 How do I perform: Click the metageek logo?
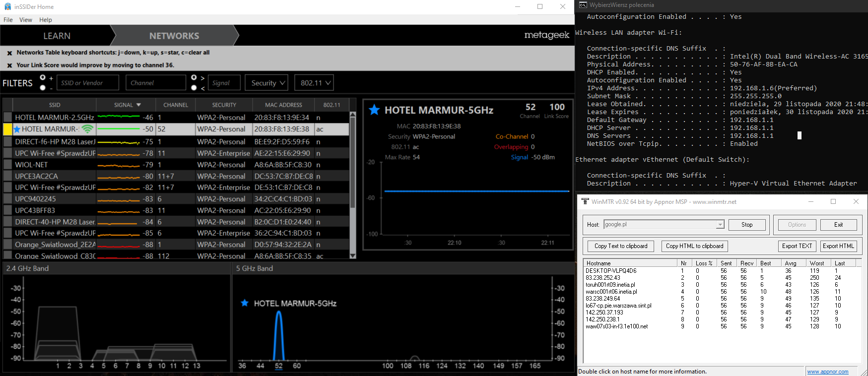(546, 35)
